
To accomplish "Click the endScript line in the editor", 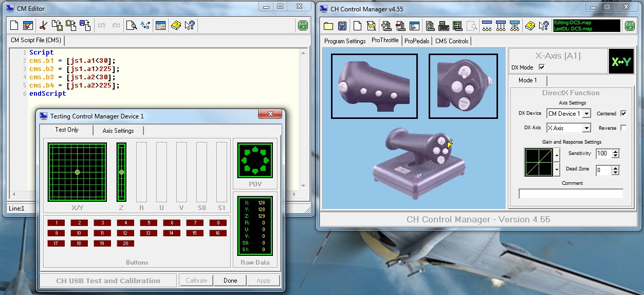I will click(48, 94).
